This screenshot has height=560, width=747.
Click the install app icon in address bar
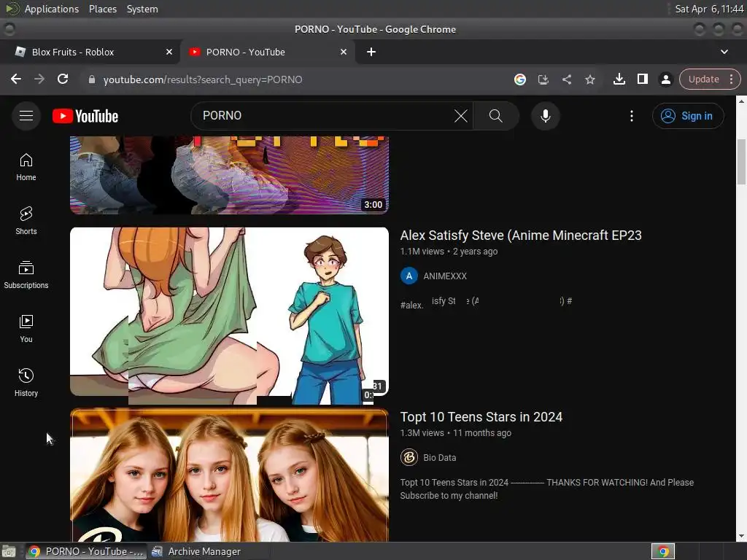[x=543, y=79]
